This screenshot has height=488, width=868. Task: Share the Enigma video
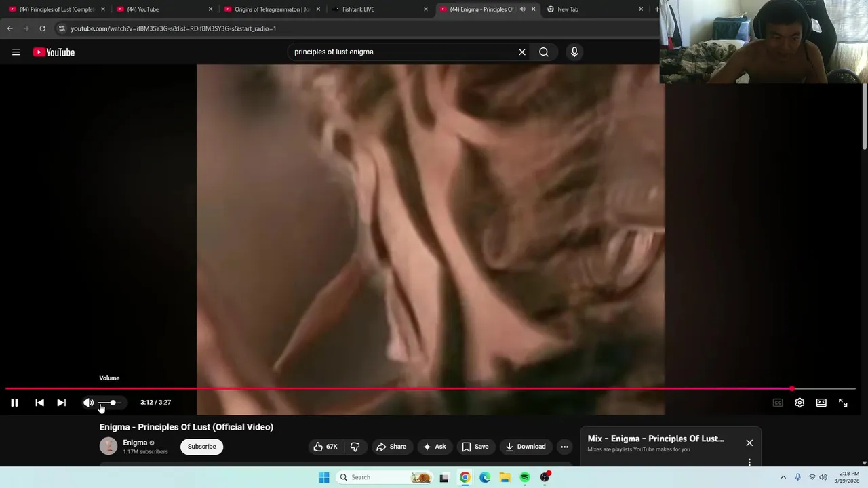point(391,447)
